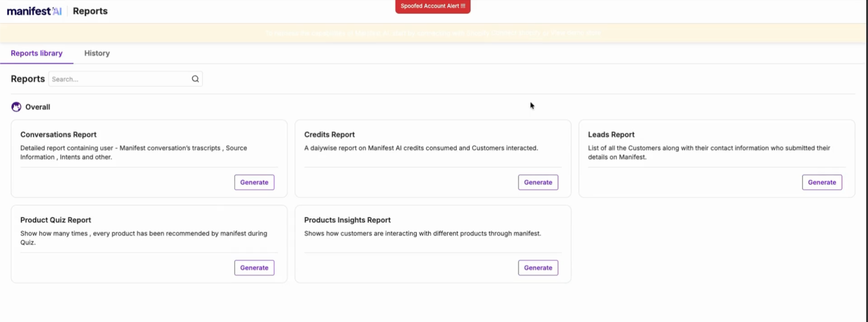This screenshot has height=322, width=868.
Task: Generate the Credits Report
Action: tap(538, 182)
